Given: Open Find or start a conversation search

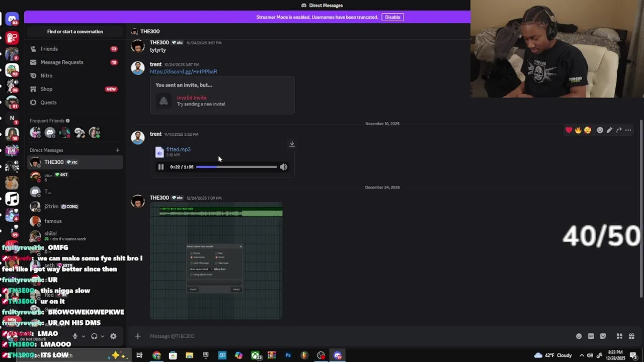Looking at the screenshot, I should (75, 32).
